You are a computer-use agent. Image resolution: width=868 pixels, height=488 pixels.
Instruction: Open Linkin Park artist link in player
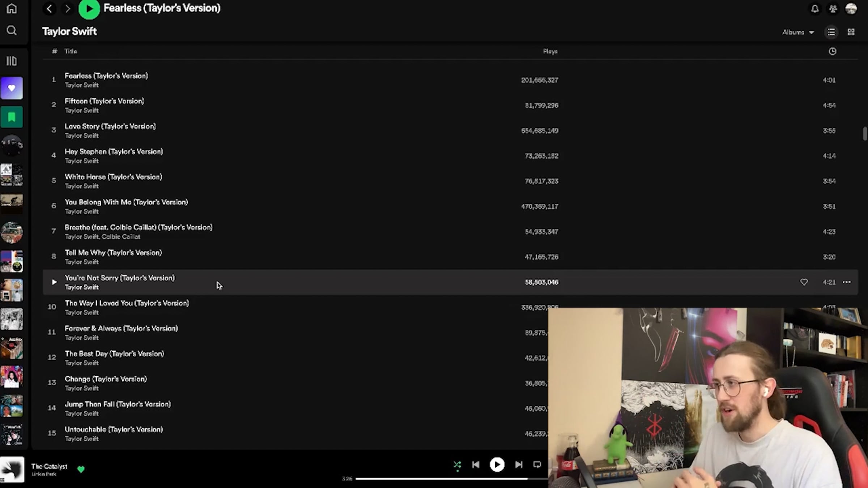[44, 474]
